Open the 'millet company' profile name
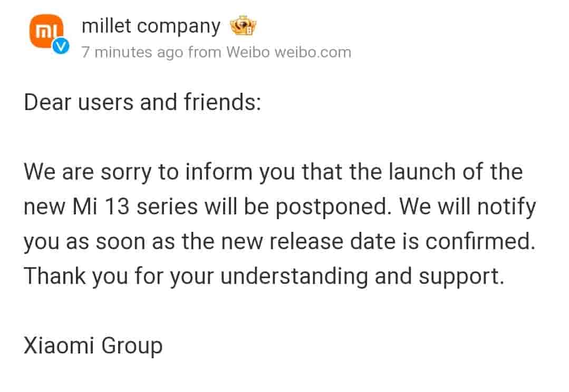 151,26
